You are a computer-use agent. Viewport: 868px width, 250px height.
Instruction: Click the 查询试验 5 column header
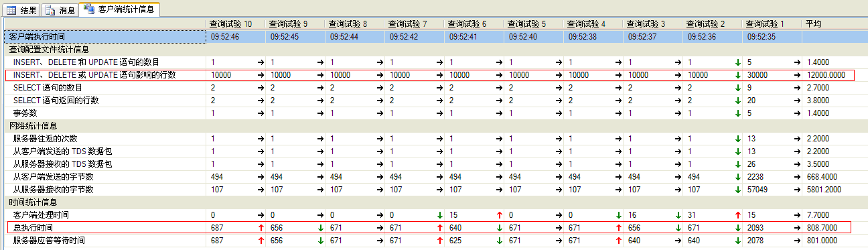[533, 23]
